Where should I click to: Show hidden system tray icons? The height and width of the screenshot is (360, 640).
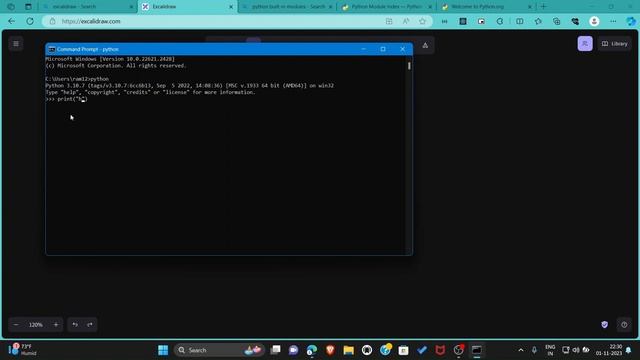pyautogui.click(x=521, y=350)
